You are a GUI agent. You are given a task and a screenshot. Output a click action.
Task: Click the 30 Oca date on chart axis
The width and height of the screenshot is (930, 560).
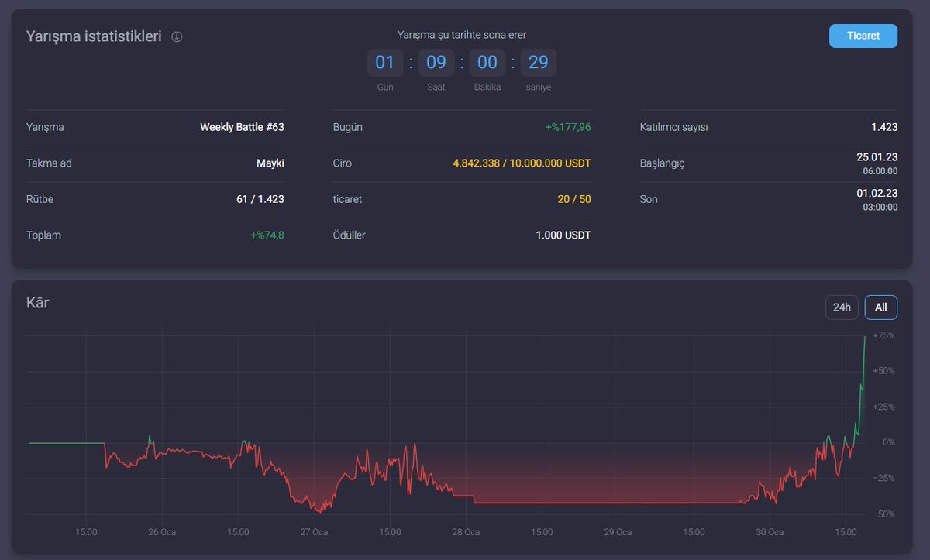click(770, 532)
